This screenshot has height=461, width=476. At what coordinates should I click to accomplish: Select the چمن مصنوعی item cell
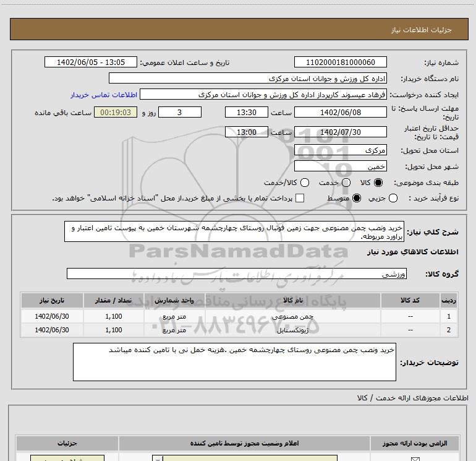292,316
